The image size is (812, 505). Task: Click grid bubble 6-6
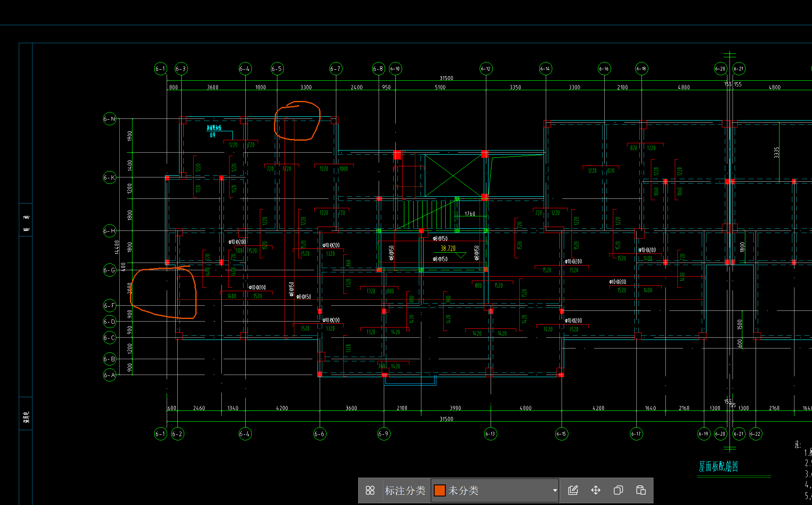click(x=320, y=434)
